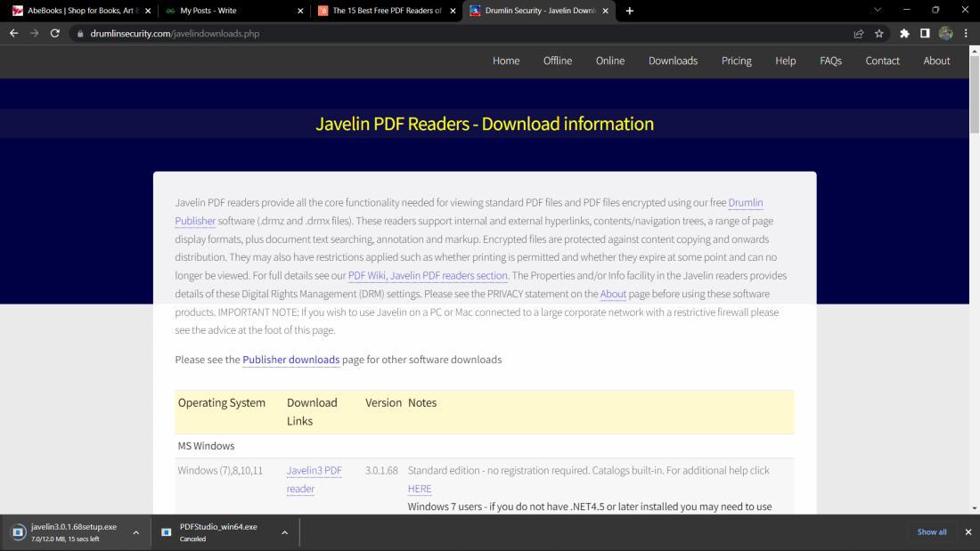
Task: Click the javelin3.0.1.68setup.exe download progress icon
Action: click(18, 532)
